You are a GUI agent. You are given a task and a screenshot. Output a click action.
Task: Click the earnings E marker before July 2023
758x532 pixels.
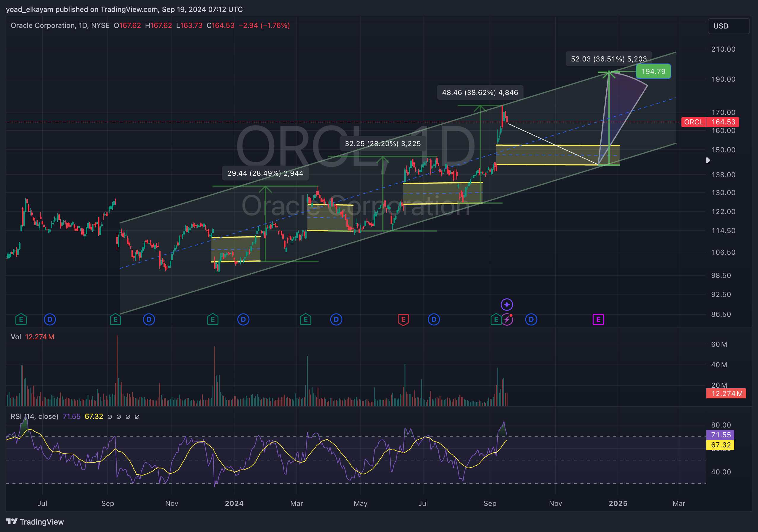pyautogui.click(x=21, y=319)
